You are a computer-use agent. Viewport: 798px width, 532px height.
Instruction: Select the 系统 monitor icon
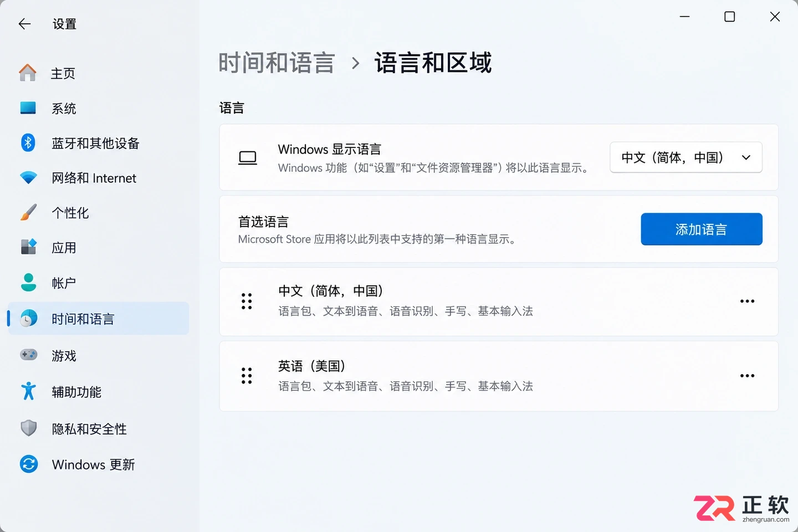tap(28, 108)
